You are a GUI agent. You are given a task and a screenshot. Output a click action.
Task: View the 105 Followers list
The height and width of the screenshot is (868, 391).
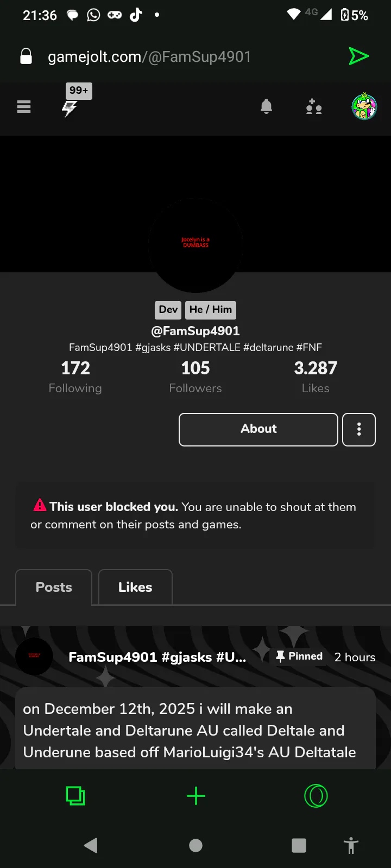(x=195, y=377)
